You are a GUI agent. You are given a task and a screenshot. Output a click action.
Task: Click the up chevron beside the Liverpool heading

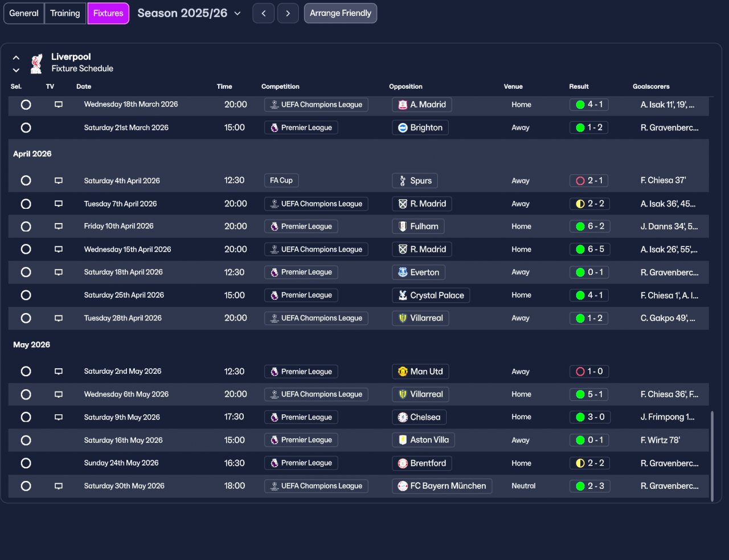pyautogui.click(x=16, y=57)
